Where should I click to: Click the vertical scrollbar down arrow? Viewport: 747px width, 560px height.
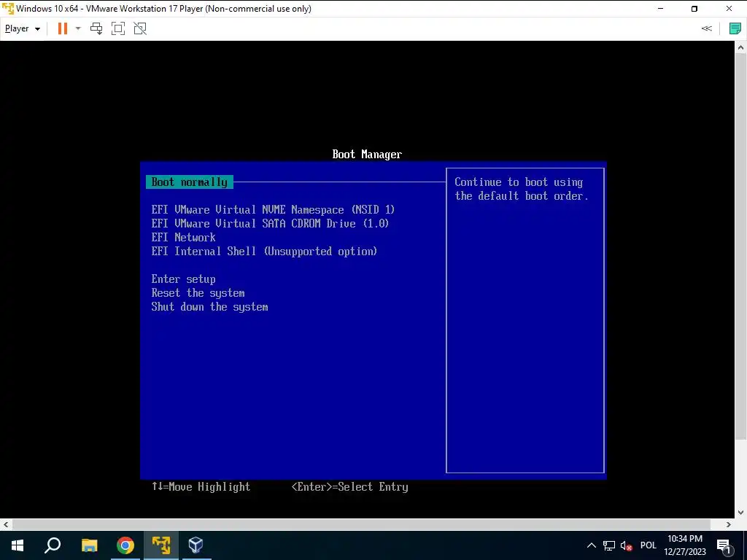(740, 513)
